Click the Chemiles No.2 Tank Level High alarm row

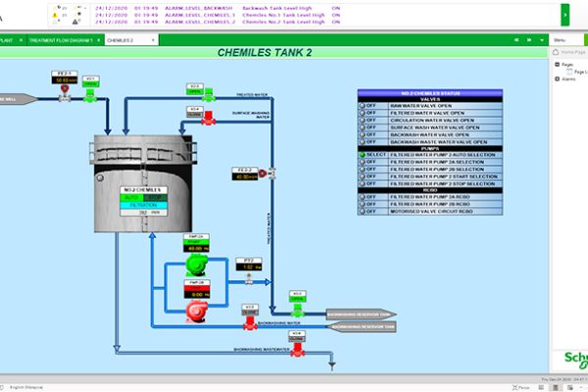coord(218,22)
